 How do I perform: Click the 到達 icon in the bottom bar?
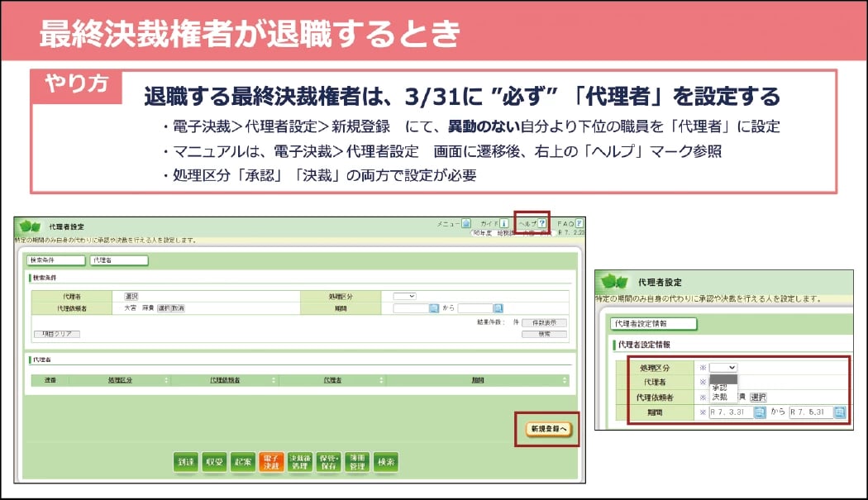point(185,462)
